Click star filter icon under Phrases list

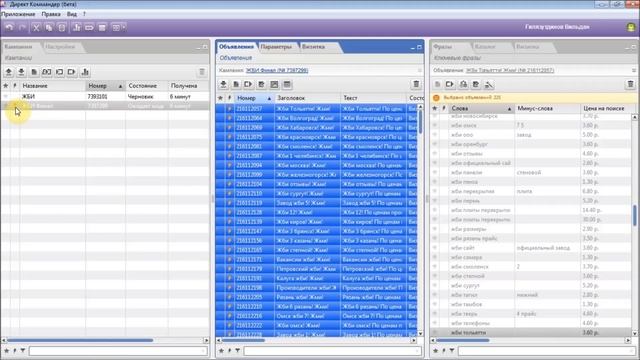tap(436, 351)
